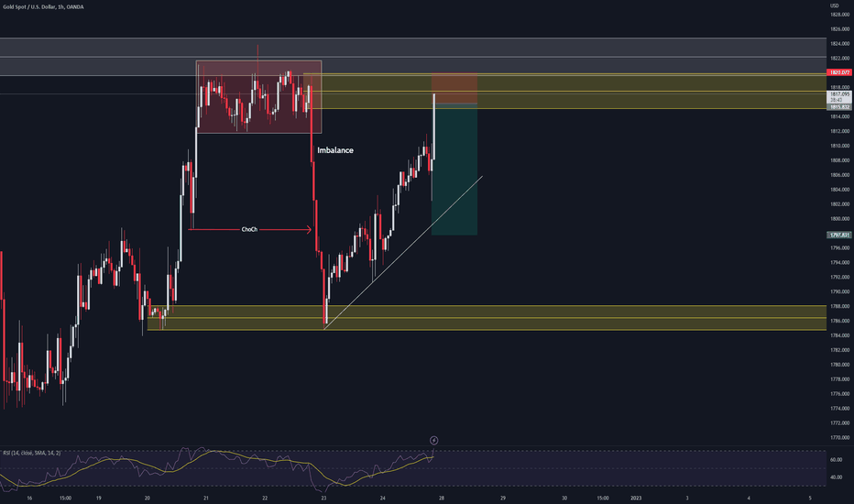This screenshot has height=504, width=854.
Task: Click the 1800.000 price axis label
Action: pyautogui.click(x=840, y=219)
